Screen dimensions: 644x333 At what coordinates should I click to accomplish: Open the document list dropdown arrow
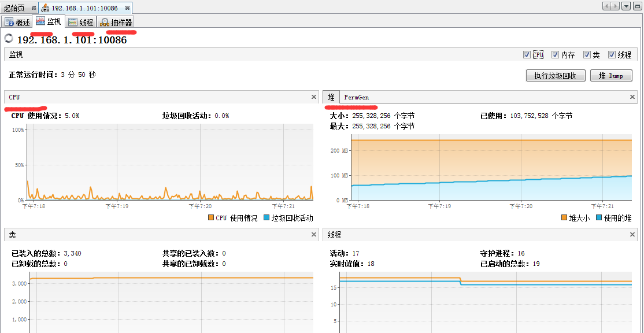[x=626, y=6]
